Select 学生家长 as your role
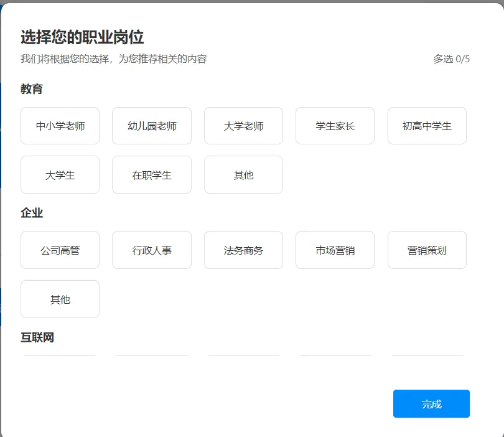This screenshot has height=437, width=504. [335, 125]
